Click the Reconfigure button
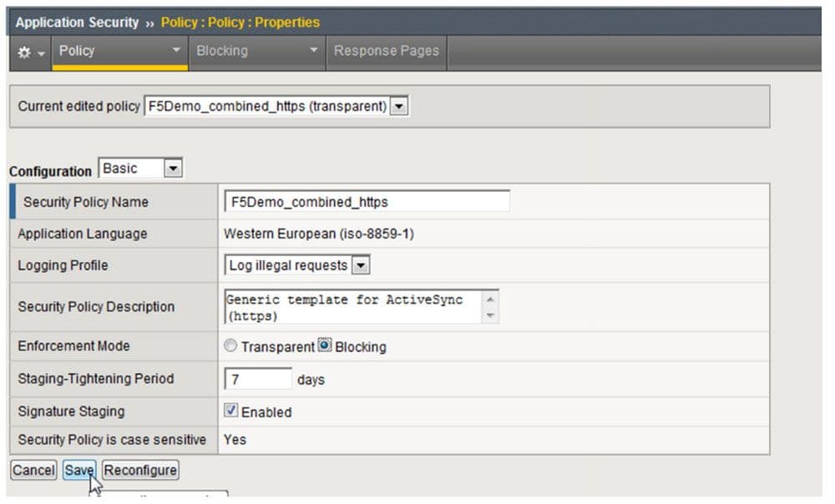Screen dimensions: 835x504 140,471
